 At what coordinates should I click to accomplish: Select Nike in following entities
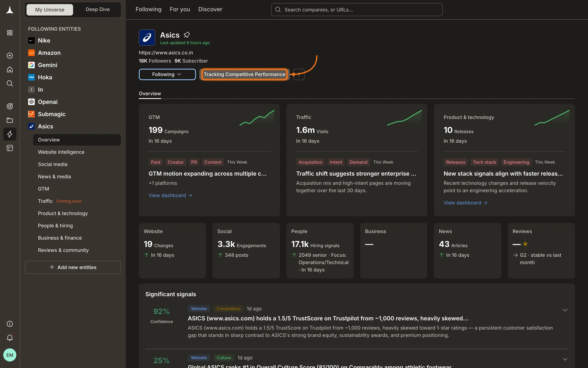tap(44, 40)
